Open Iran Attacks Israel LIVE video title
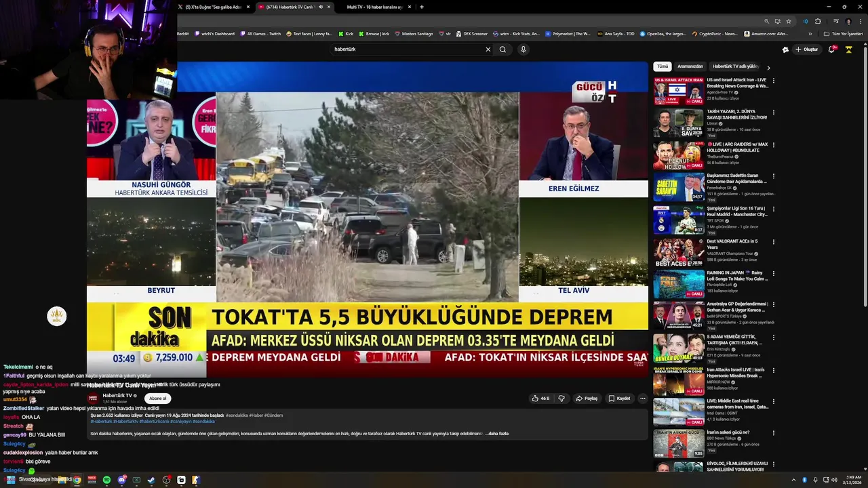This screenshot has width=868, height=488. pyautogui.click(x=736, y=373)
